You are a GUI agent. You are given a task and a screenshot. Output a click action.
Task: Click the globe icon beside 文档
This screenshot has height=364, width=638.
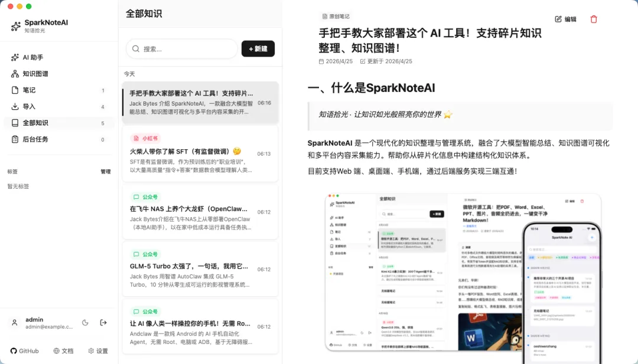57,351
